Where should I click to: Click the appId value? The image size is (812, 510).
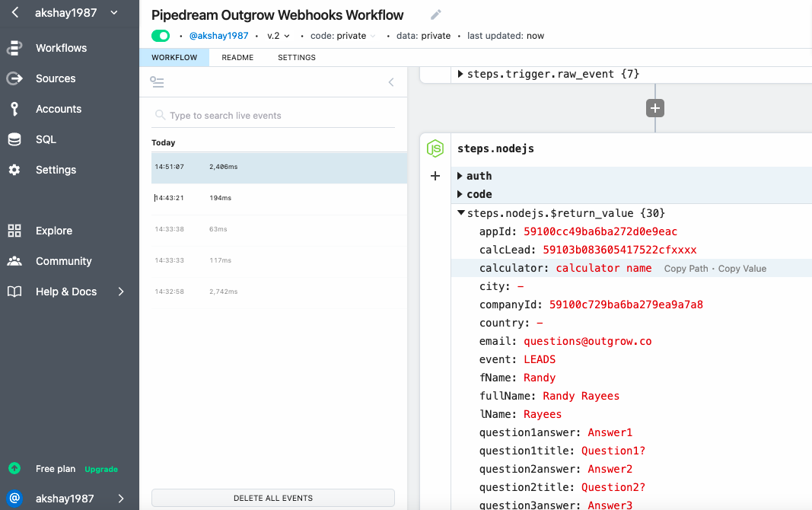(600, 231)
